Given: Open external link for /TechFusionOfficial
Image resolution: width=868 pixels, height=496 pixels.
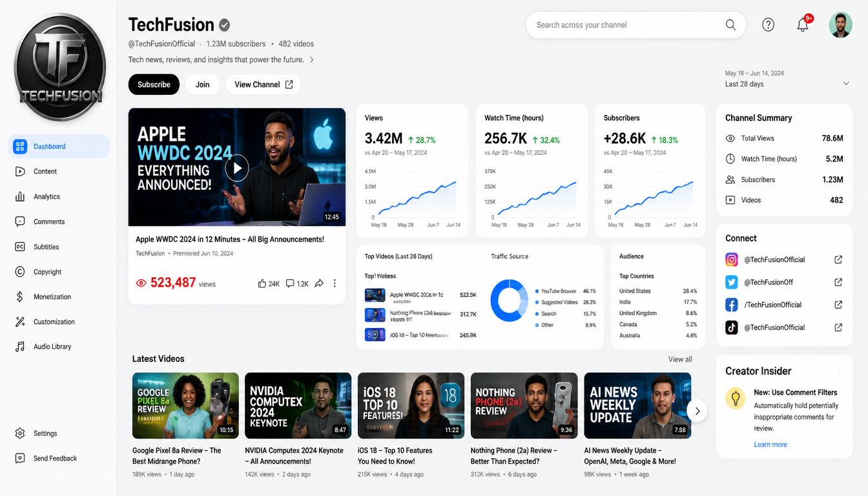Looking at the screenshot, I should (838, 305).
